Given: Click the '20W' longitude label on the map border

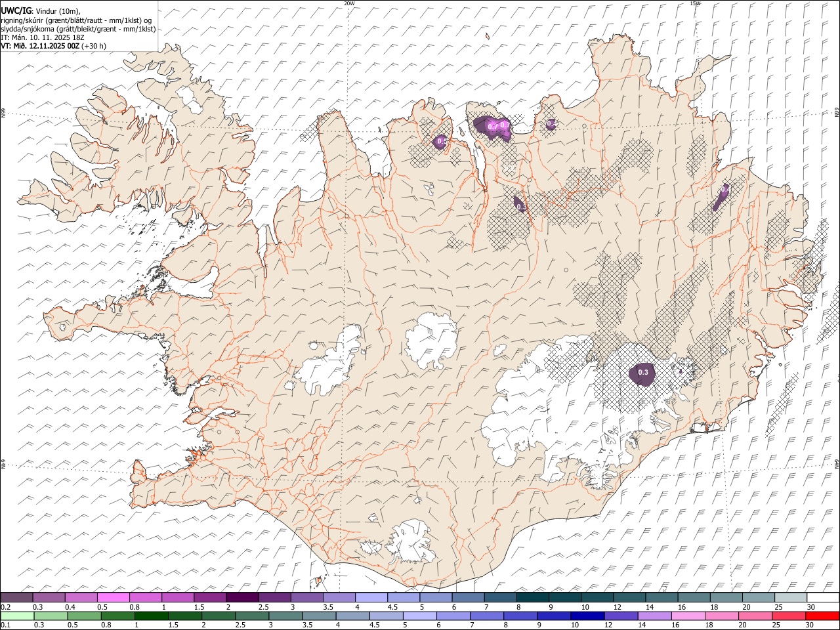Looking at the screenshot, I should (x=349, y=3).
